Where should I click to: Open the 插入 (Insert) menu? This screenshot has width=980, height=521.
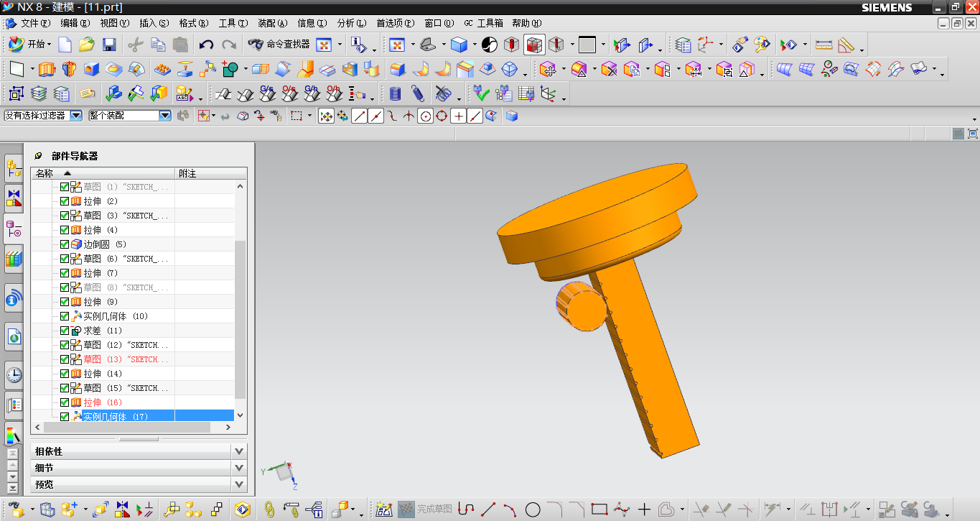154,23
